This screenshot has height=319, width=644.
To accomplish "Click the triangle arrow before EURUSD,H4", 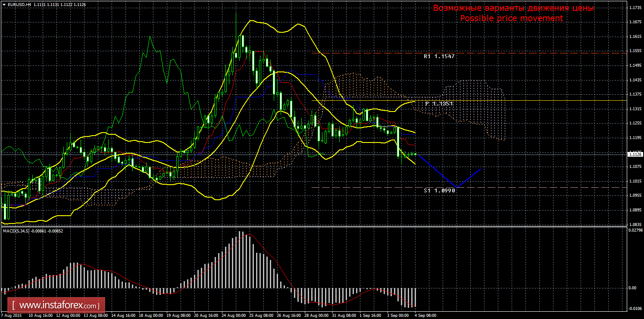I will tap(3, 4).
